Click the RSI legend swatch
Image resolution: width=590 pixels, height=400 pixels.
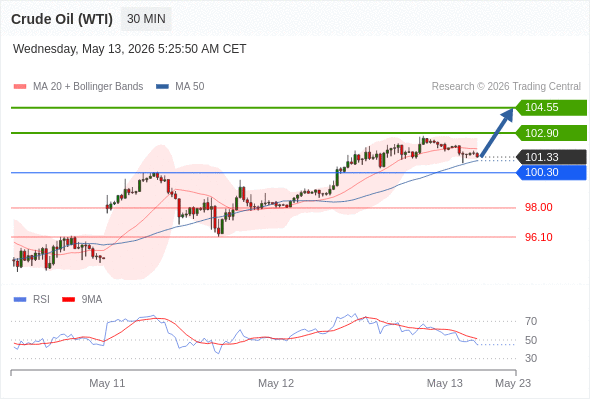click(20, 300)
